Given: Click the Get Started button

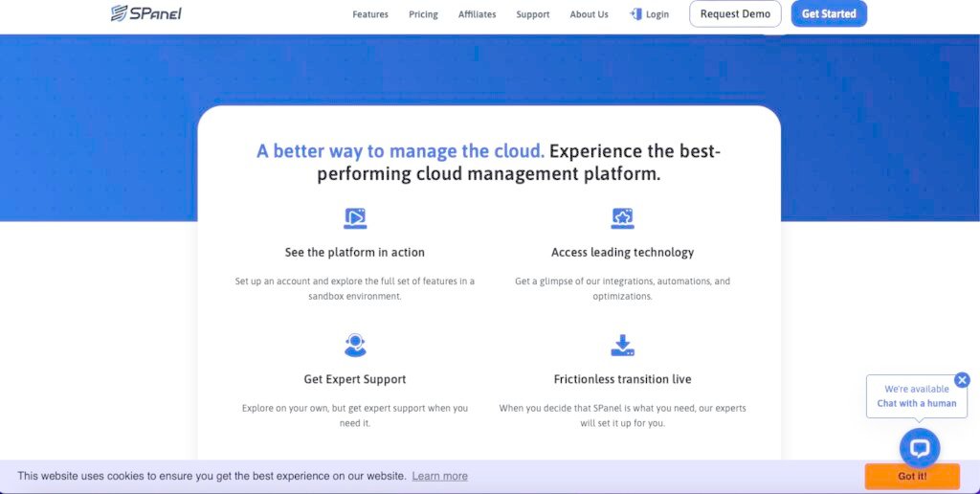Looking at the screenshot, I should [x=829, y=14].
